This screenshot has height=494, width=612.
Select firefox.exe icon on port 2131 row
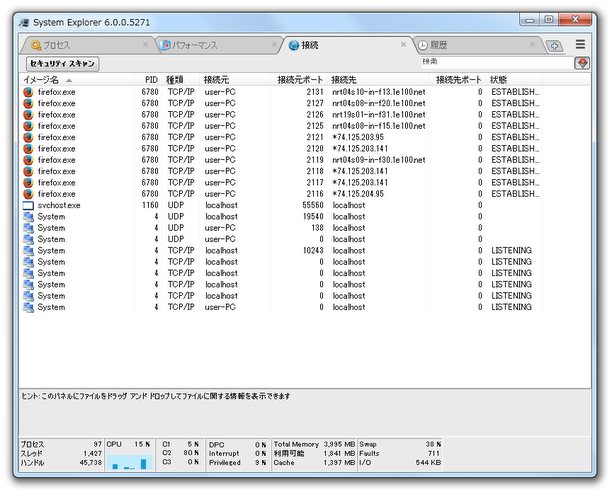tap(28, 92)
